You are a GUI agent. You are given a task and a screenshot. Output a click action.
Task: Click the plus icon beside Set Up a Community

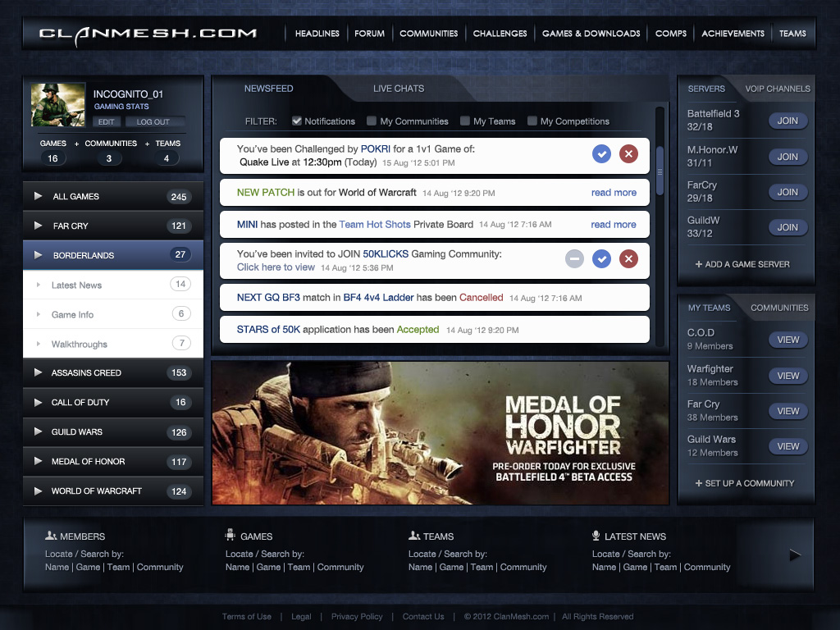[x=699, y=483]
